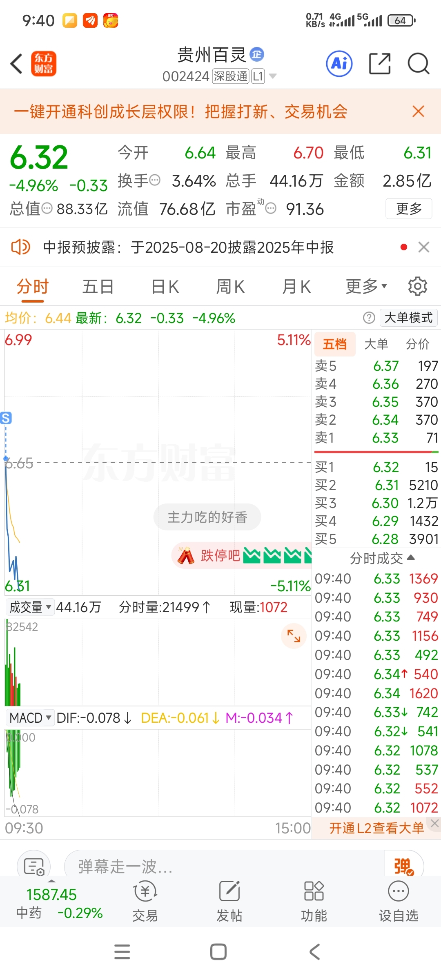The height and width of the screenshot is (980, 441).
Task: Tap info icon beside 总值
Action: coord(47,209)
